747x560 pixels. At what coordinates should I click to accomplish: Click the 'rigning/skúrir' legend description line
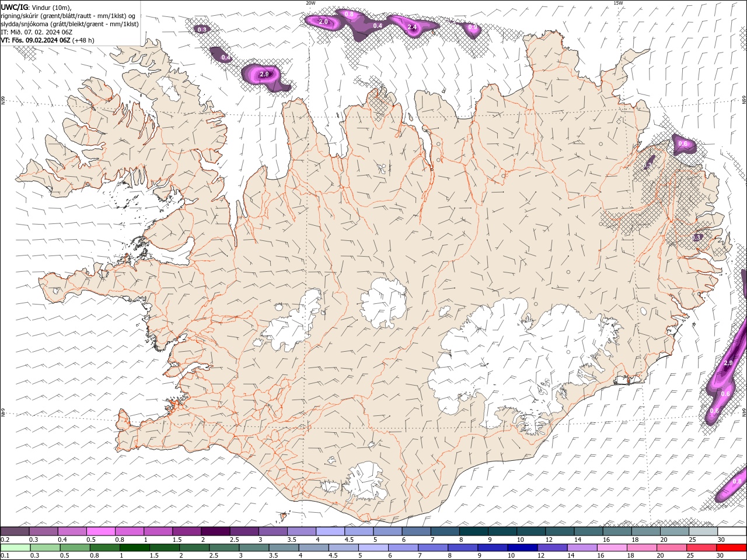[x=68, y=15]
